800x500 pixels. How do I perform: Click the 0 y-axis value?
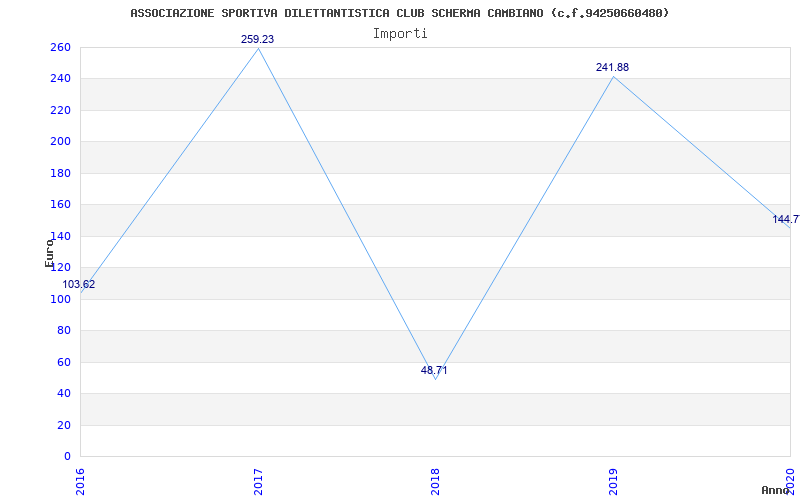pyautogui.click(x=67, y=457)
